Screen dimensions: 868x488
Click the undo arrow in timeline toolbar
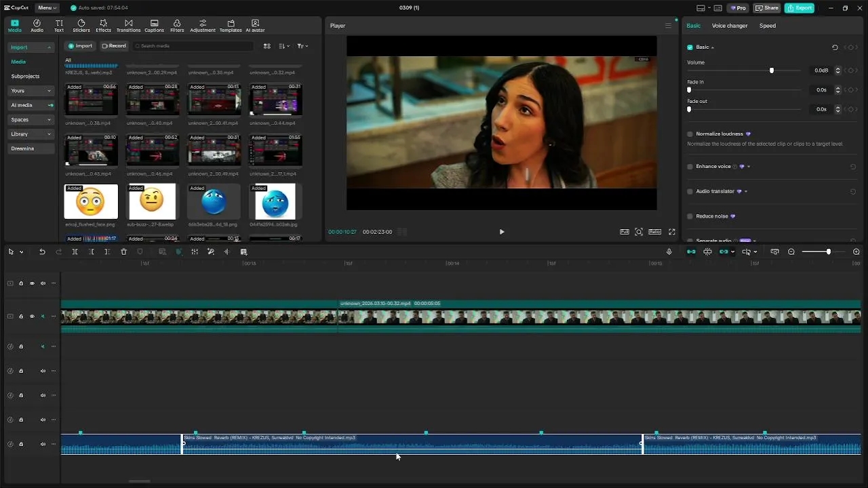(42, 251)
